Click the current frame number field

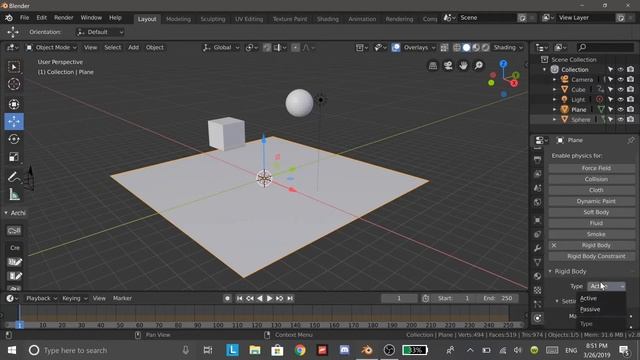pos(399,298)
